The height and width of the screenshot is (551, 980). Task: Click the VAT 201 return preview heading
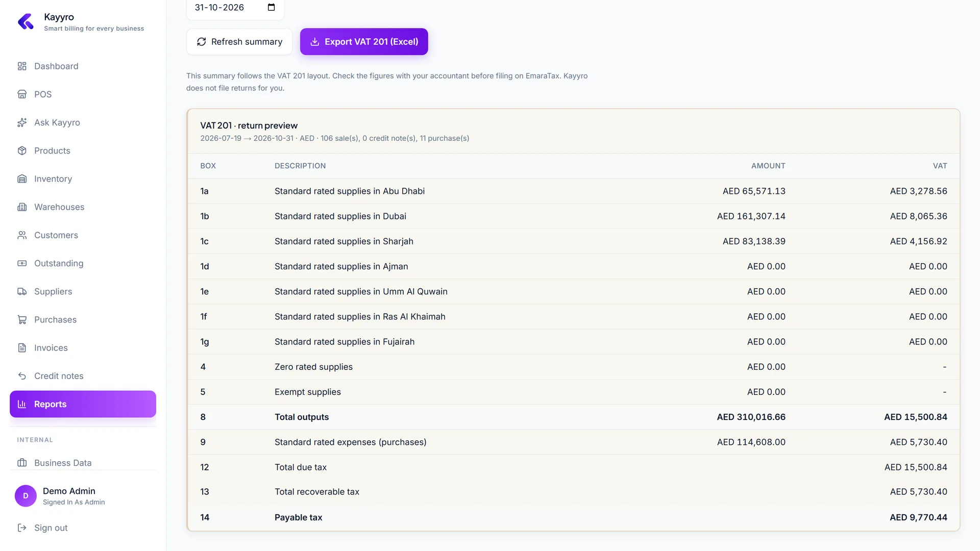point(249,126)
